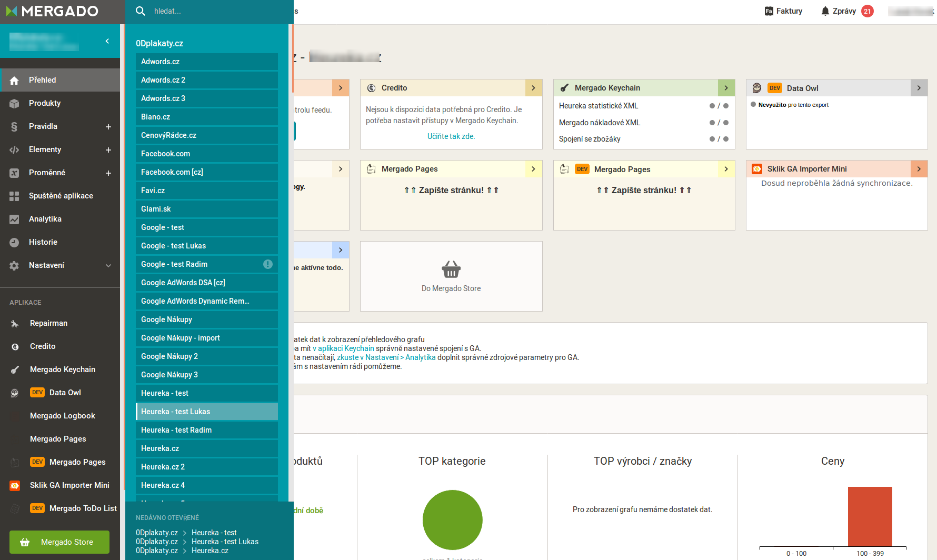Select Google AdWords DSA [cz] export
The width and height of the screenshot is (937, 560).
207,283
